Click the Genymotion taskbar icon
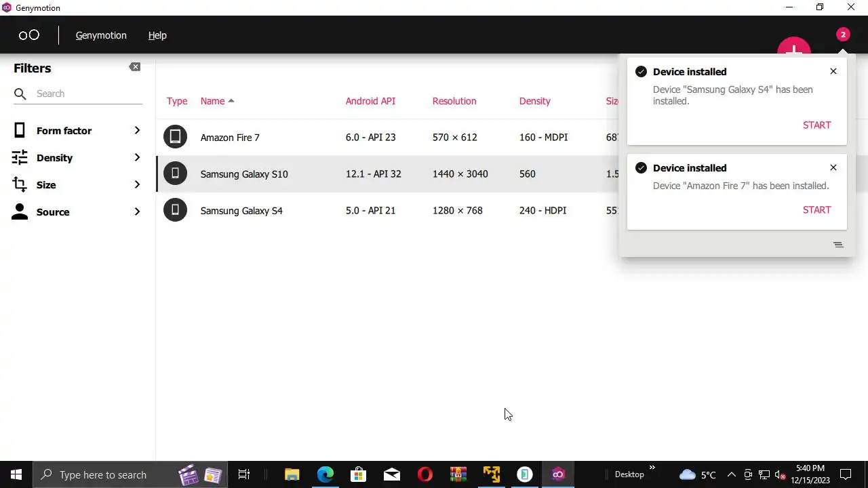Screen dimensions: 868x488 coord(558,474)
